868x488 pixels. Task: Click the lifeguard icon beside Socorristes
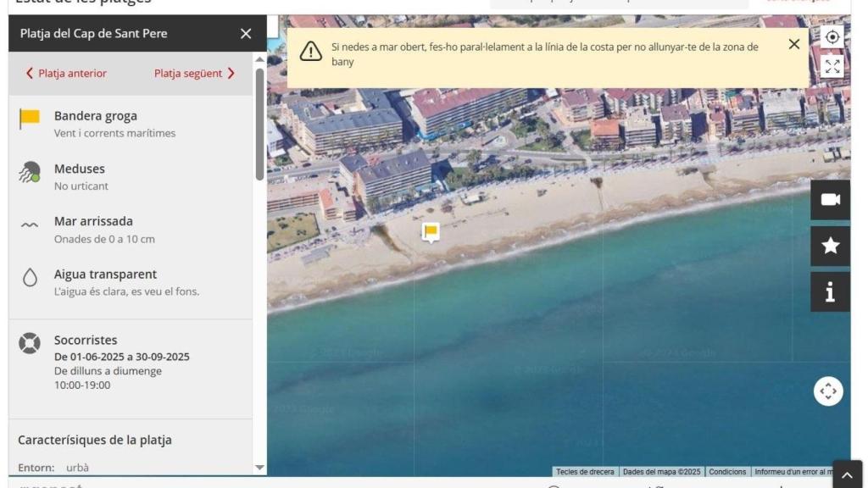tap(31, 344)
